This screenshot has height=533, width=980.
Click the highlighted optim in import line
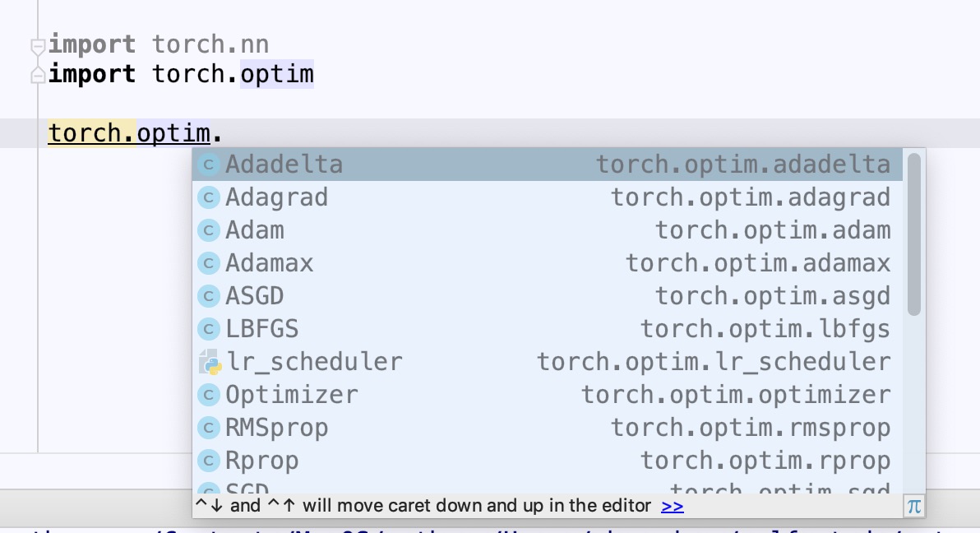[x=277, y=75]
